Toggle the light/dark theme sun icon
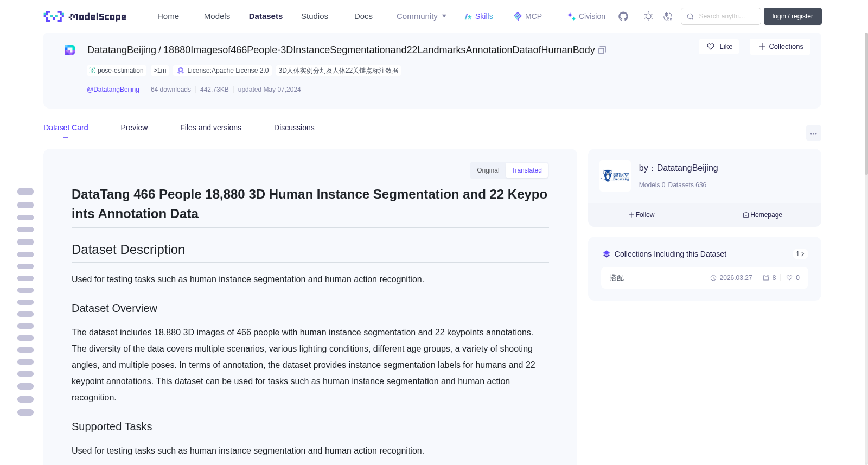Screen dimensions: 868x465 click(648, 16)
